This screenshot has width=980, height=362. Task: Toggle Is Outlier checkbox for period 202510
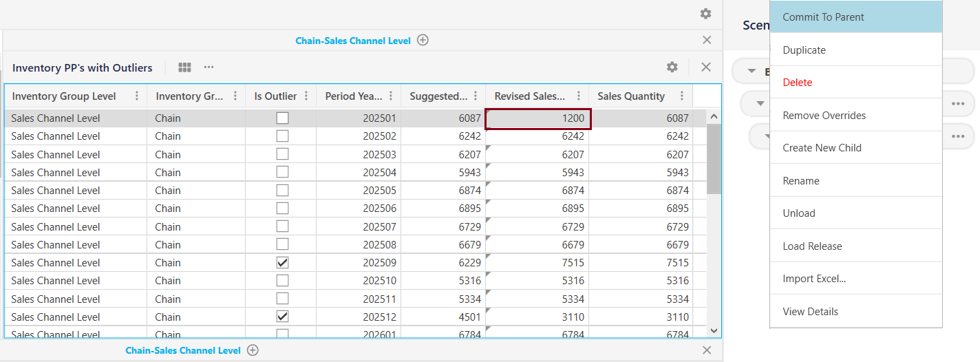pyautogui.click(x=282, y=280)
